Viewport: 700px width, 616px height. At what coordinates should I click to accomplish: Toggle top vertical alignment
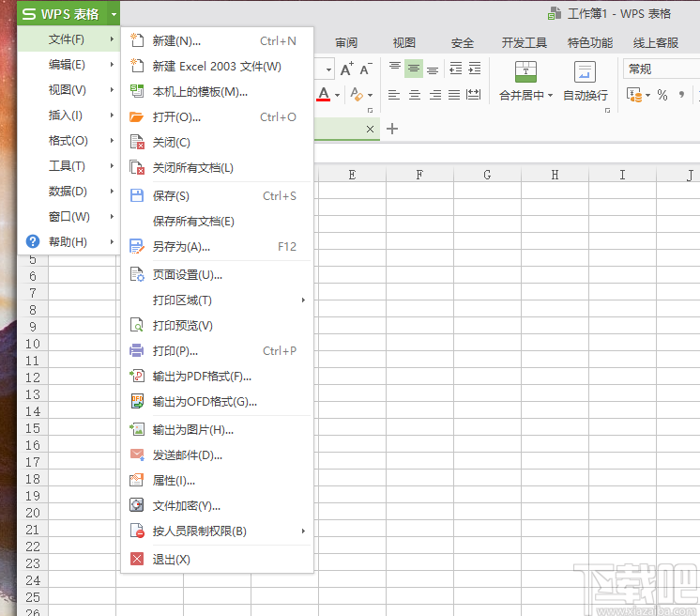395,69
